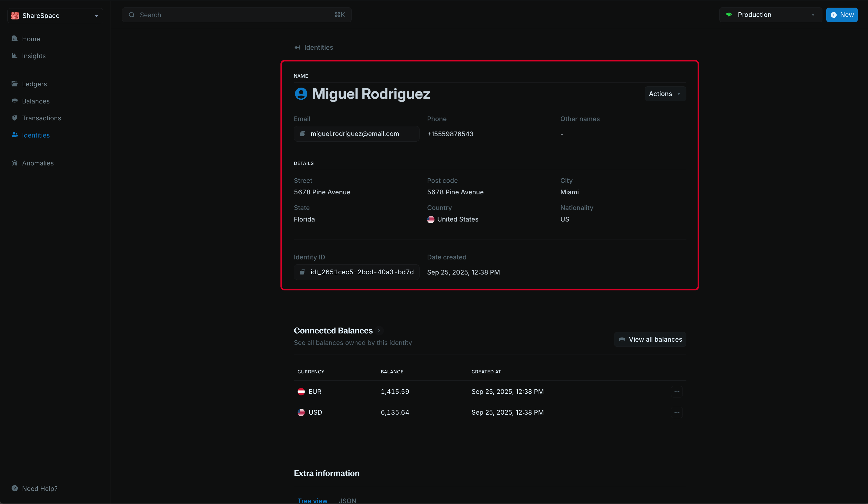Select the Transactions icon

tap(15, 118)
